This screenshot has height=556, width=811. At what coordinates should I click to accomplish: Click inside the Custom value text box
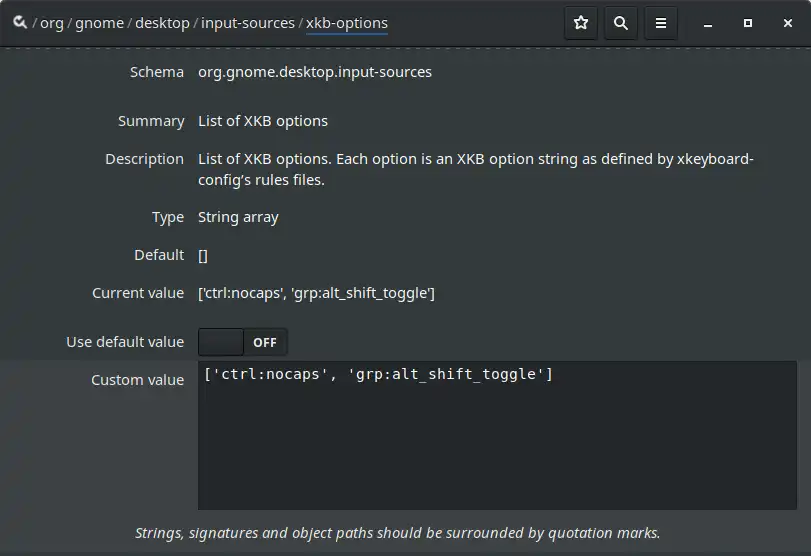[497, 435]
